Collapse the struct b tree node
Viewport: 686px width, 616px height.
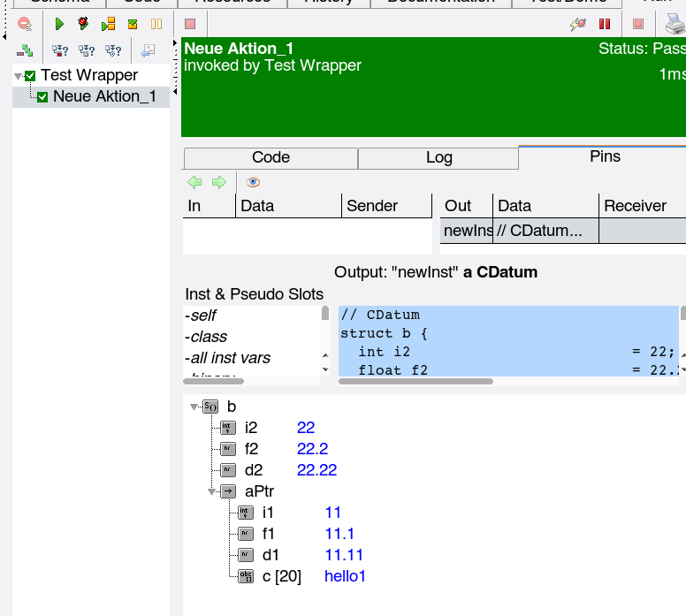(194, 407)
